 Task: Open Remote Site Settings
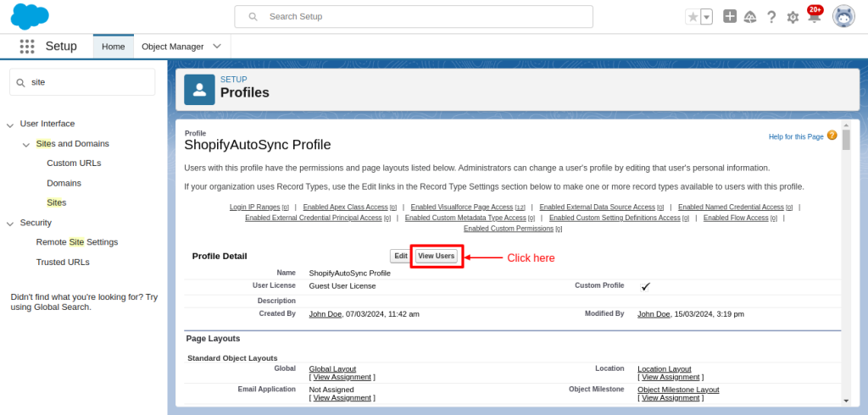[x=77, y=242]
